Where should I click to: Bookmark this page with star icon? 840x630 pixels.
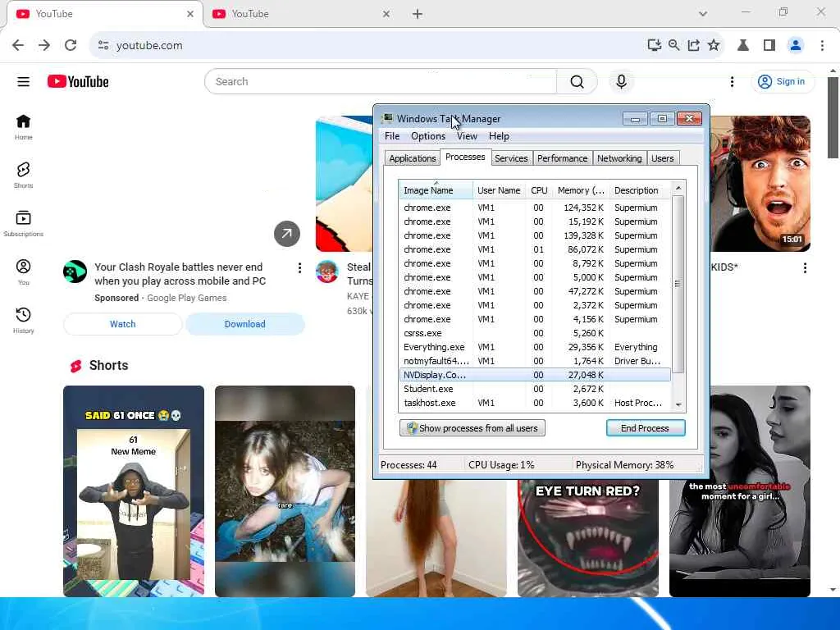coord(714,46)
